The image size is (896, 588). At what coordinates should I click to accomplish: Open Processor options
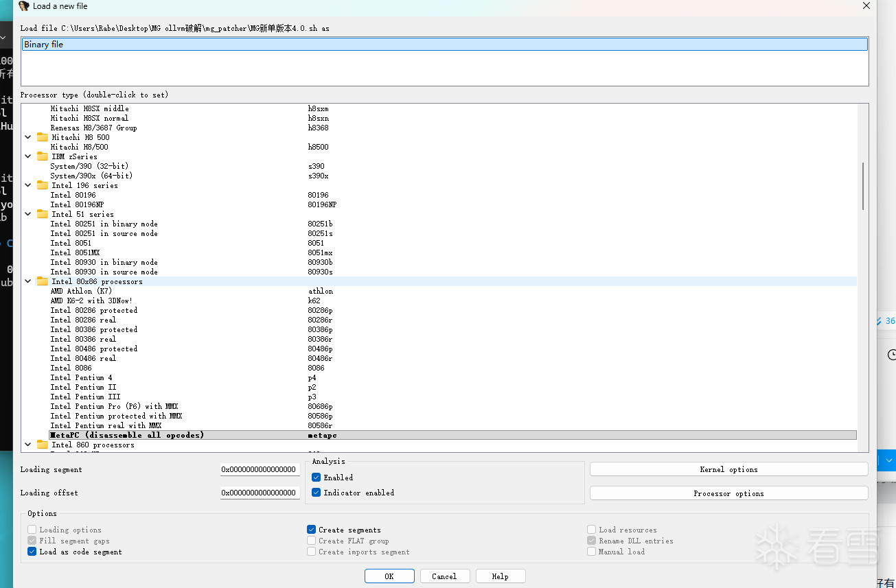click(728, 493)
